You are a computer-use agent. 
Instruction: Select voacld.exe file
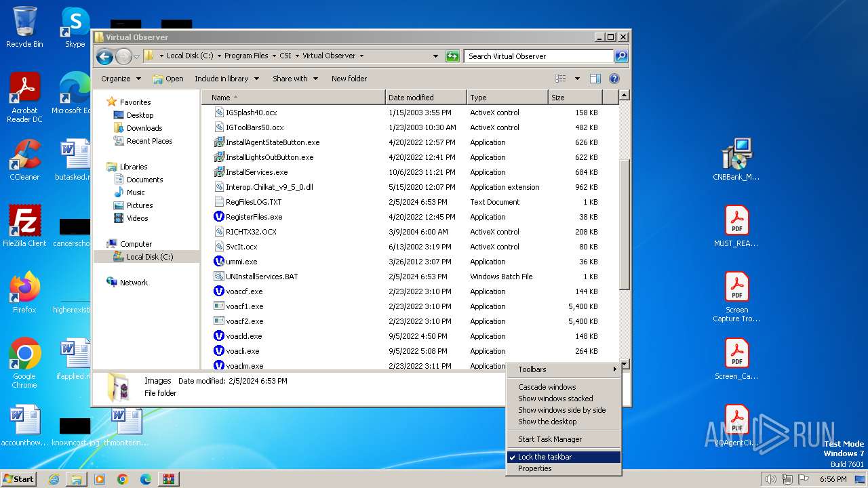[243, 336]
